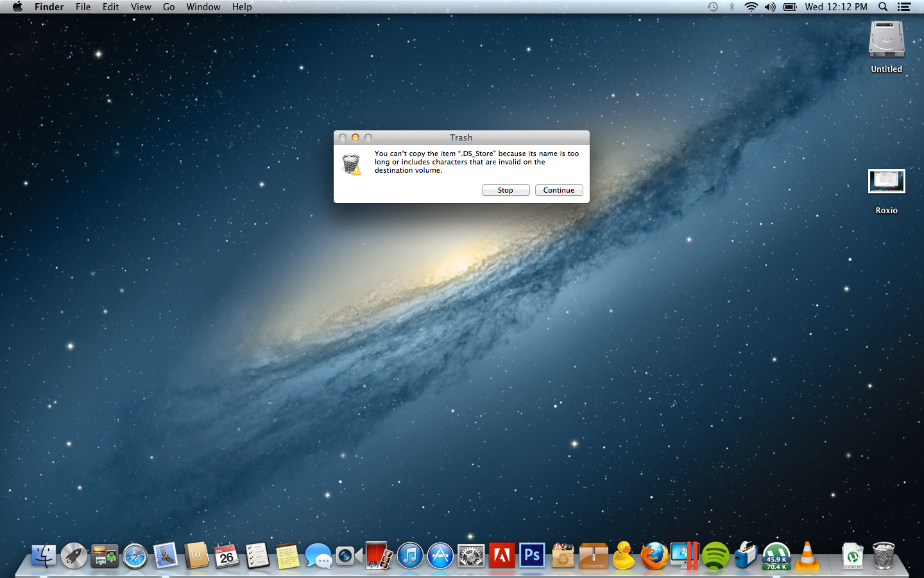The width and height of the screenshot is (924, 578).
Task: Select the Roxio item on desktop
Action: [x=886, y=191]
